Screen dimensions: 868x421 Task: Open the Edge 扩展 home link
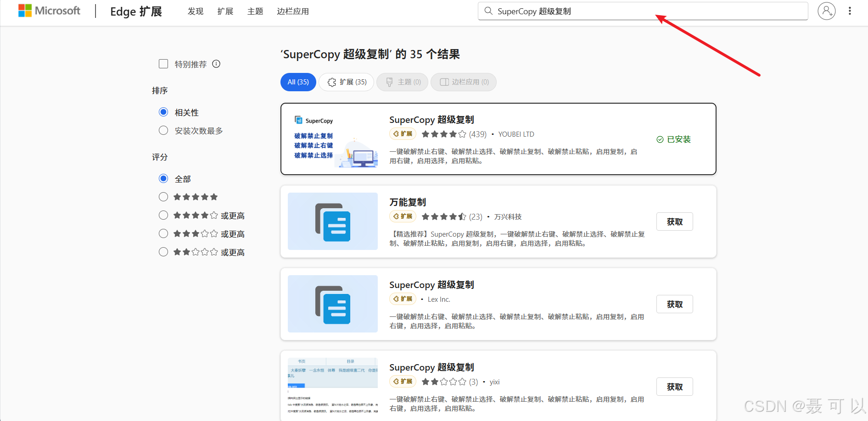point(136,11)
